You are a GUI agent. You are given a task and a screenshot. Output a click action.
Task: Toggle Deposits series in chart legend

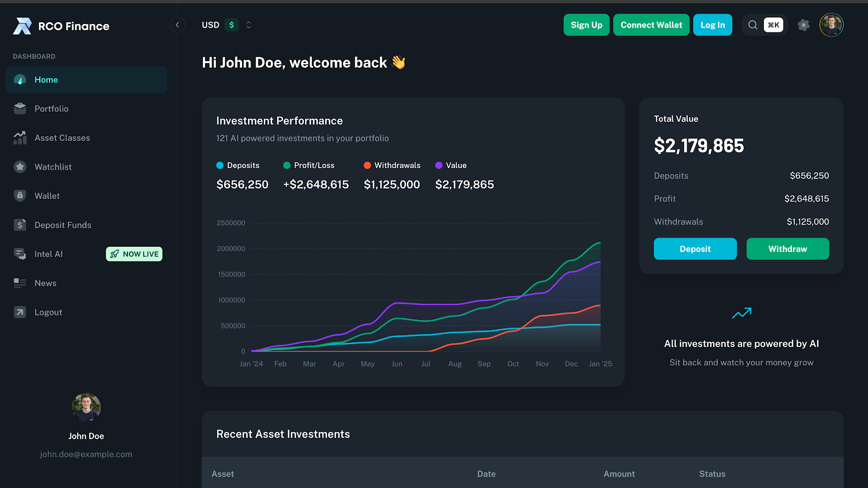point(238,165)
